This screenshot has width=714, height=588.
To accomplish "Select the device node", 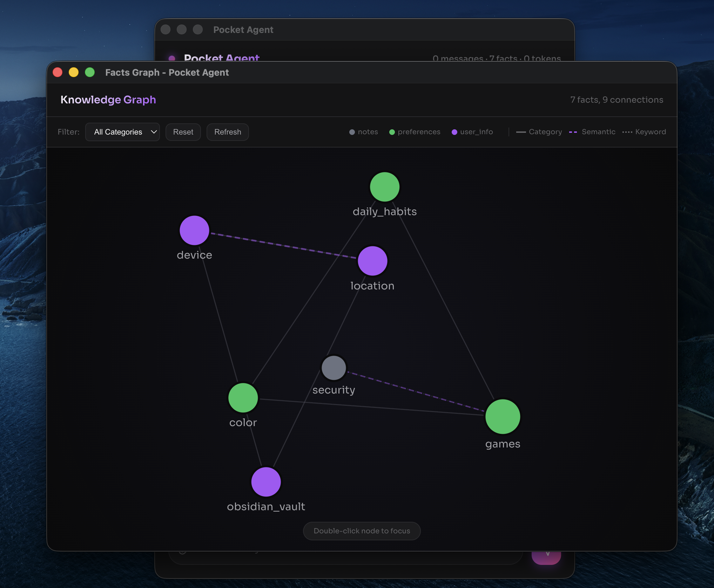I will (194, 230).
